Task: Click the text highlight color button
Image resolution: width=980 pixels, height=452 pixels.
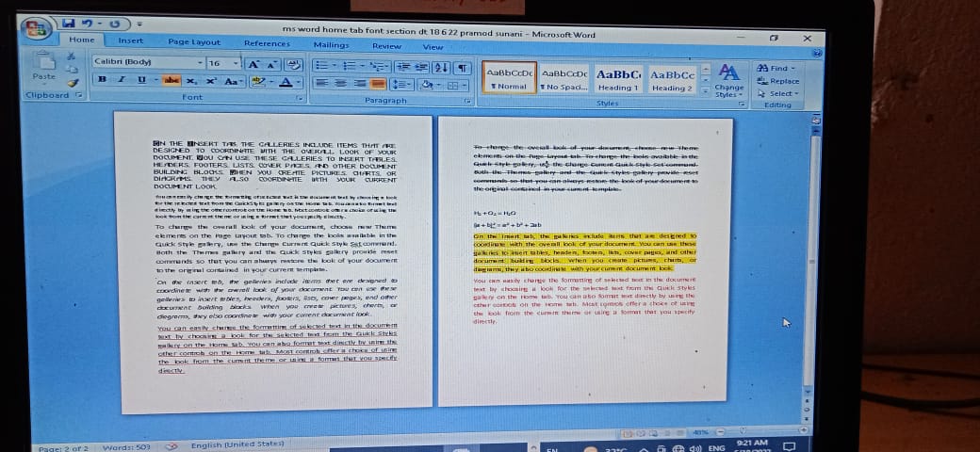Action: coord(257,83)
